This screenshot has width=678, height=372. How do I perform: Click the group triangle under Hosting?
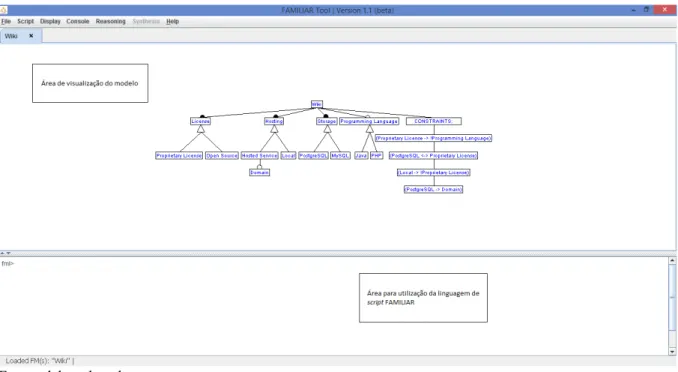(x=274, y=129)
